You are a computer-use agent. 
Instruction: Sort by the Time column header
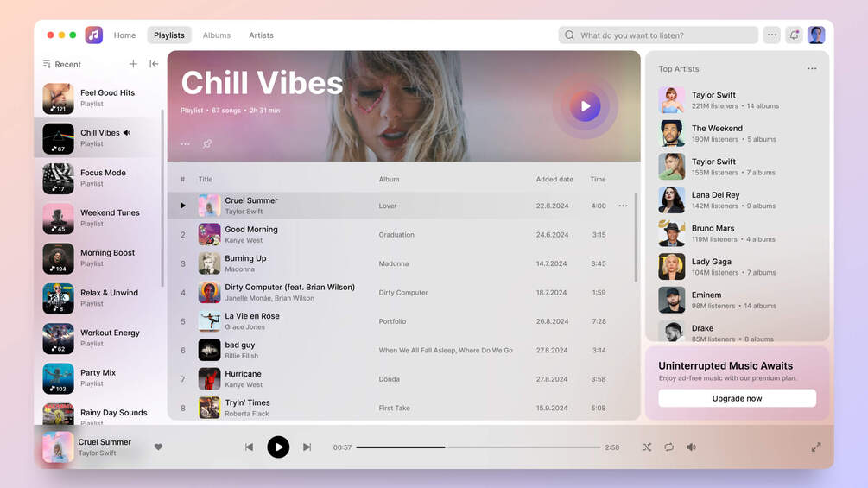598,180
